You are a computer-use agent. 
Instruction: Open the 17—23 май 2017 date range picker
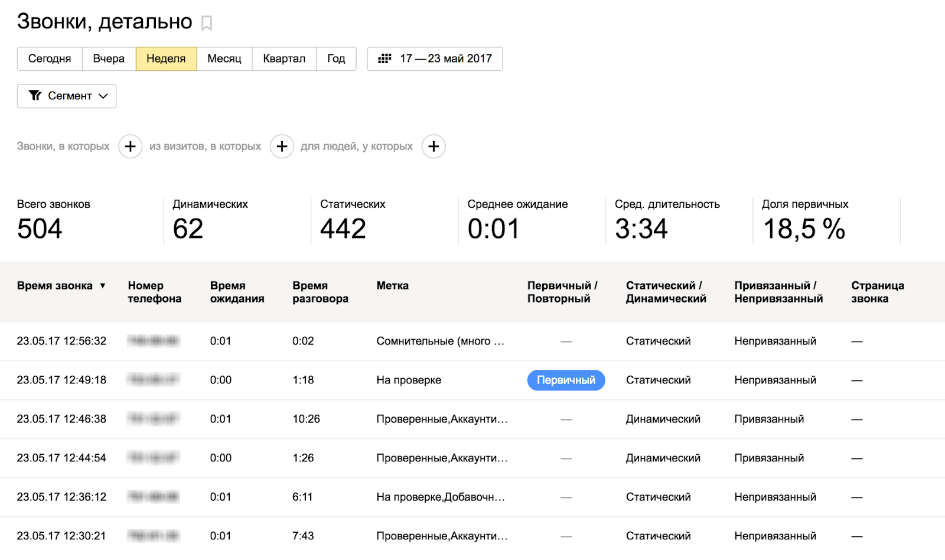click(445, 58)
